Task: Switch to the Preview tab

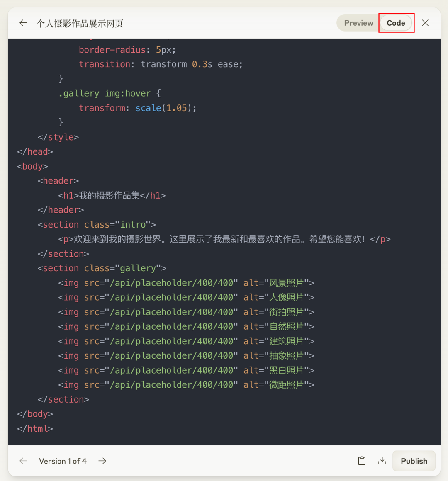Action: pyautogui.click(x=358, y=23)
